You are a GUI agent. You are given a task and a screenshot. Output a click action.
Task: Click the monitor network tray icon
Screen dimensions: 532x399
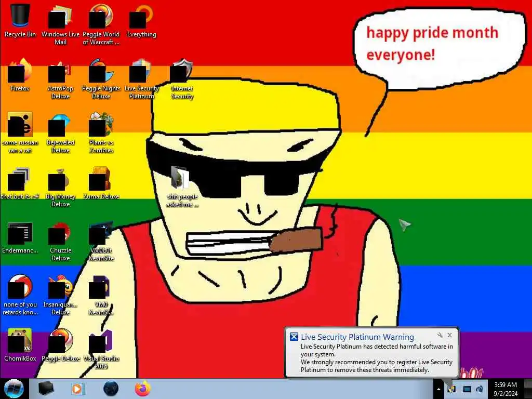pyautogui.click(x=467, y=389)
